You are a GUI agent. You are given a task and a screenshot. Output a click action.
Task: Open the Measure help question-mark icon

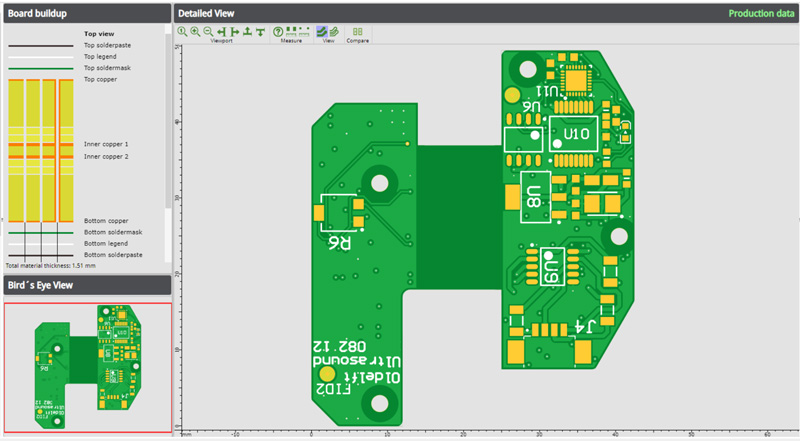pos(278,32)
